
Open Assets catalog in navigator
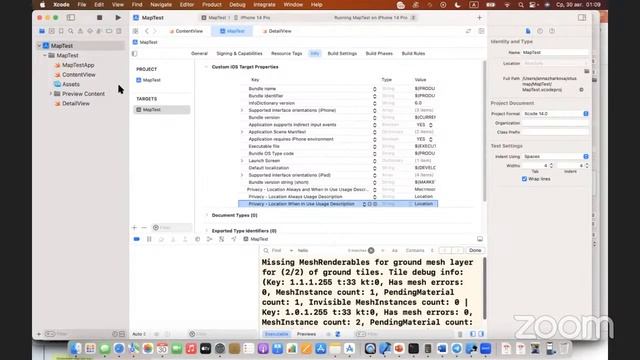[71, 84]
